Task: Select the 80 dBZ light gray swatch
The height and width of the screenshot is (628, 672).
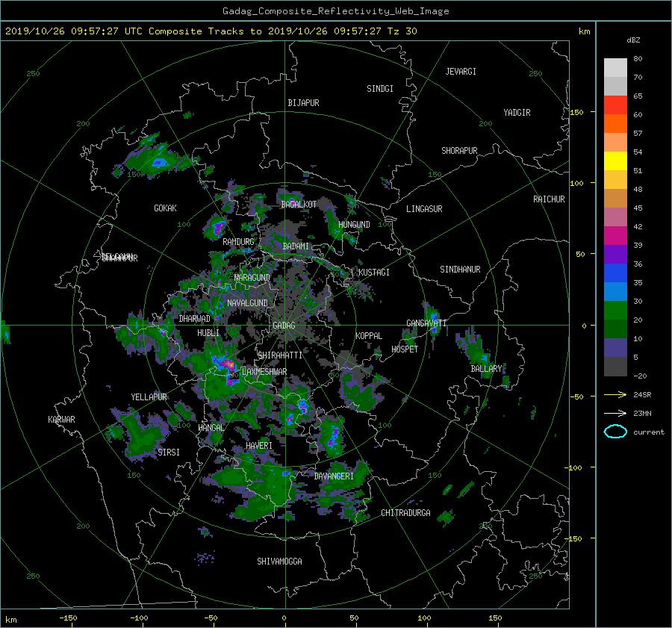Action: pyautogui.click(x=615, y=67)
